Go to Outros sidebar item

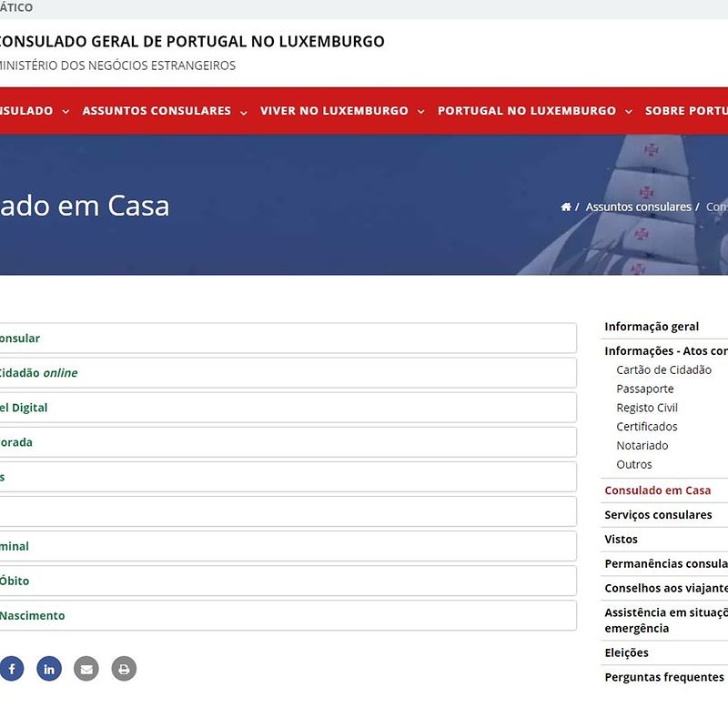click(x=634, y=464)
